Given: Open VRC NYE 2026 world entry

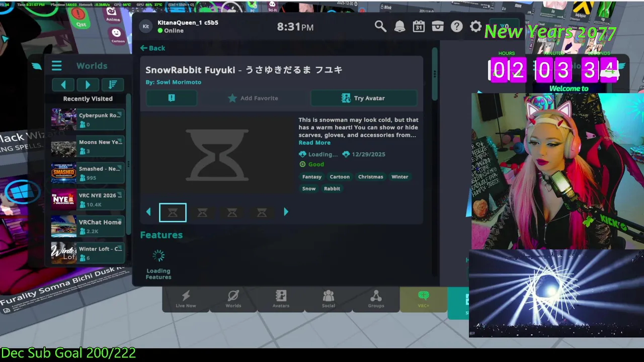Looking at the screenshot, I should click(x=88, y=200).
